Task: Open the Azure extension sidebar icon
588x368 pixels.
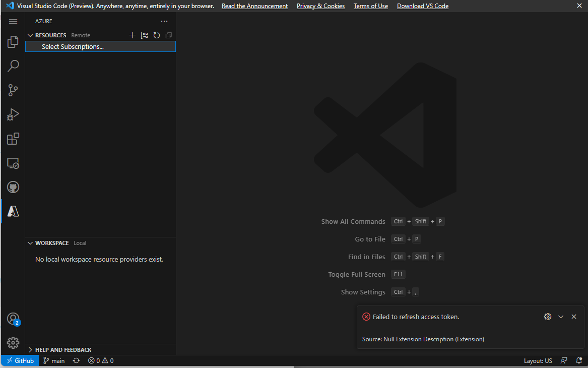Action: pyautogui.click(x=13, y=211)
